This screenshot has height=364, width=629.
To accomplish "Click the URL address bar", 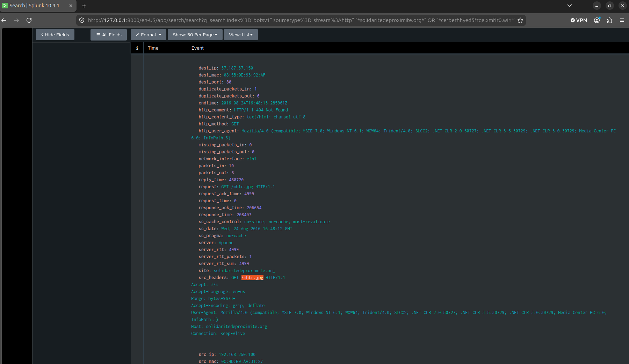I will 301,20.
